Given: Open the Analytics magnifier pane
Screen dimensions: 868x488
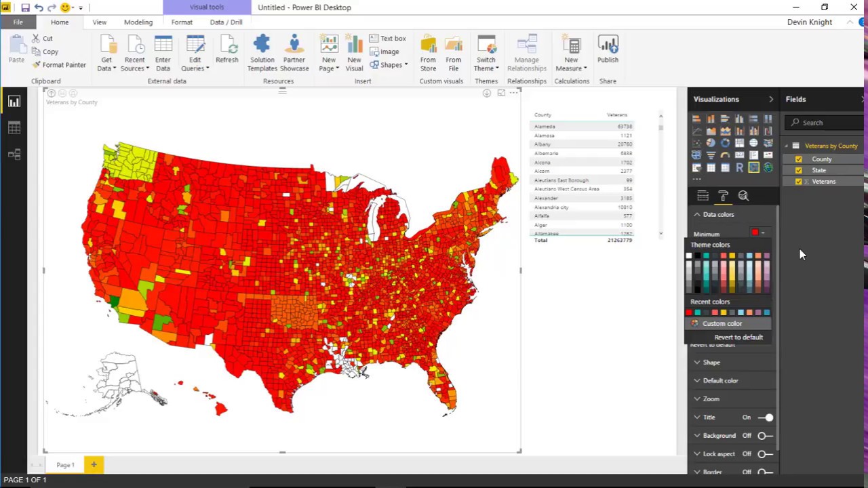Looking at the screenshot, I should coord(743,196).
